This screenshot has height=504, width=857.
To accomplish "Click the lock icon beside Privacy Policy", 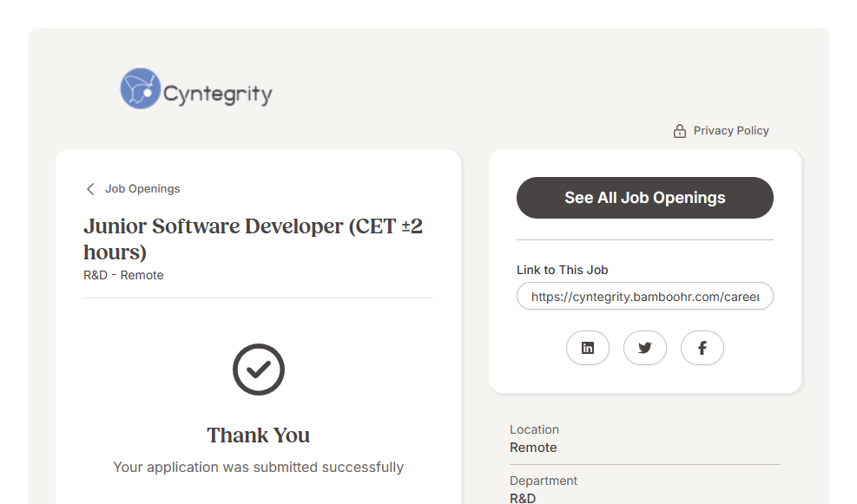I will [x=680, y=131].
